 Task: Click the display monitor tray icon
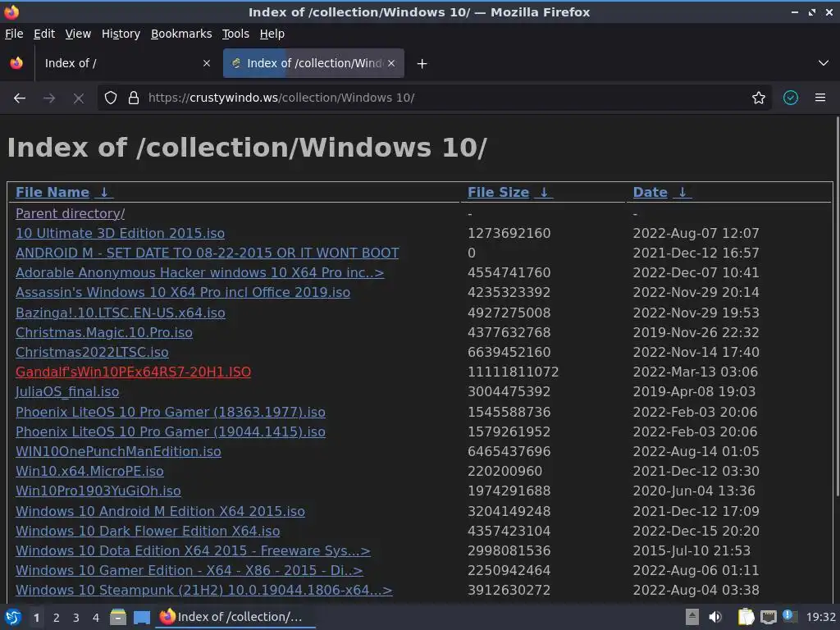768,617
